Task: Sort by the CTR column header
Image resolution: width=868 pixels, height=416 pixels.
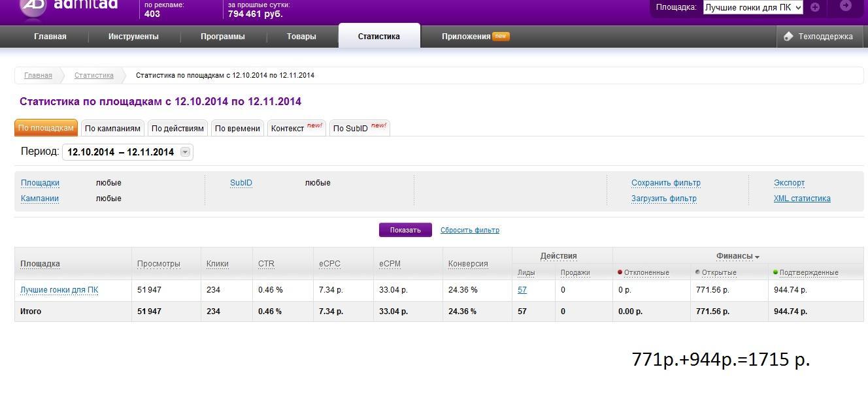Action: [x=266, y=264]
